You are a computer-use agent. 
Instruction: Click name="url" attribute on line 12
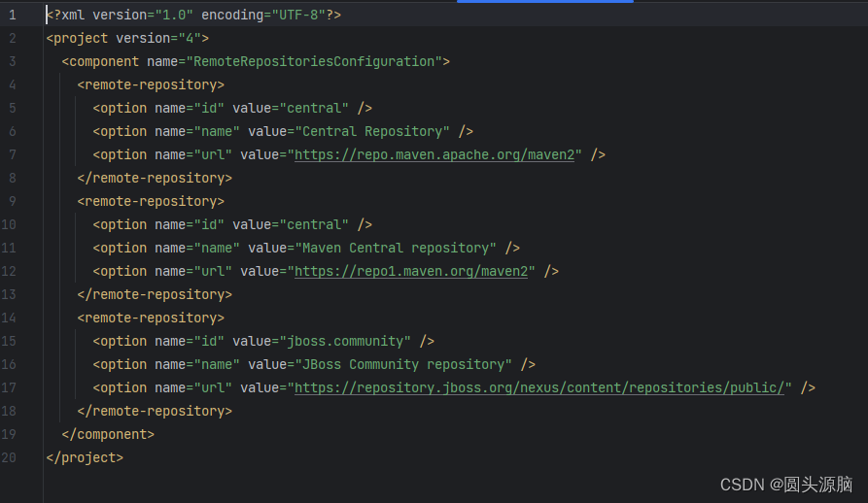pos(193,271)
